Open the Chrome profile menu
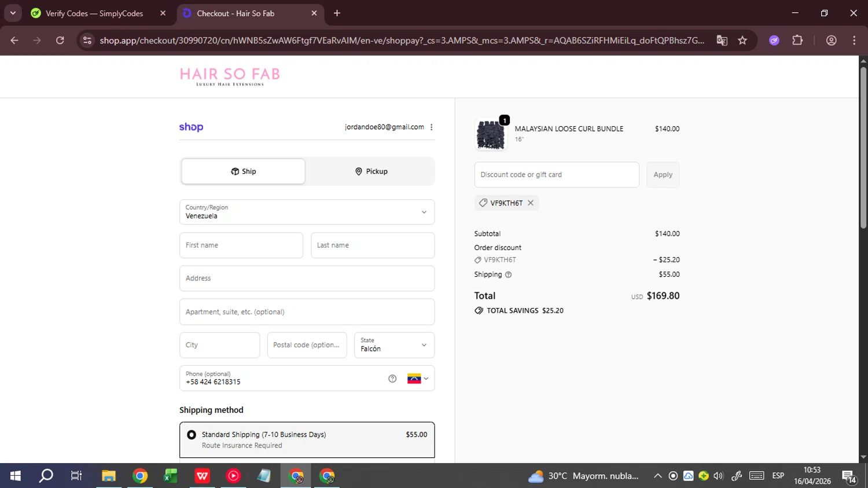868x488 pixels. point(832,41)
